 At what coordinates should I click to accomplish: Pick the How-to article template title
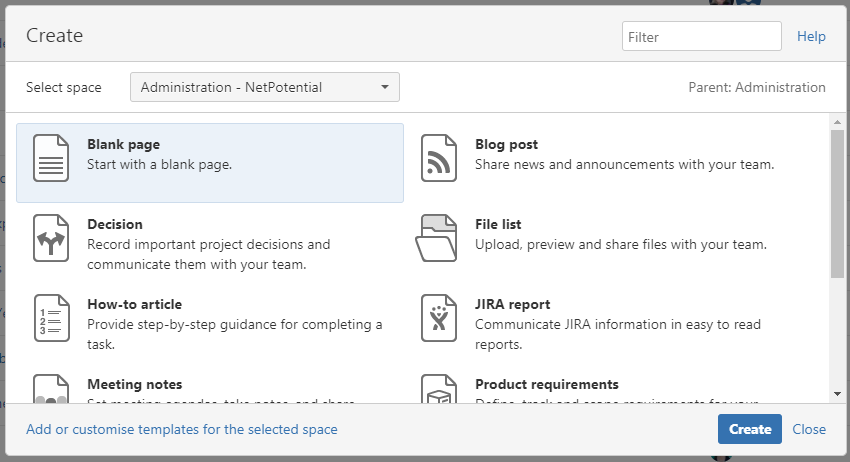(134, 305)
